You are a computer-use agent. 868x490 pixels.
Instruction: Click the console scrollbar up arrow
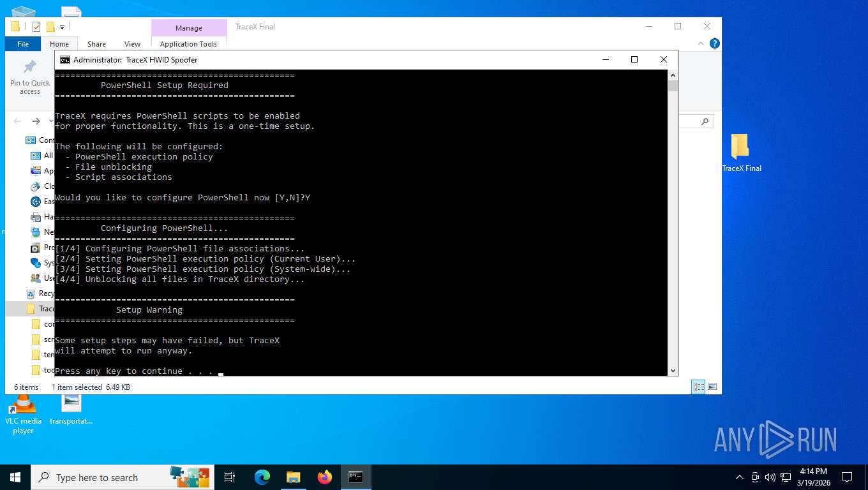tap(673, 75)
